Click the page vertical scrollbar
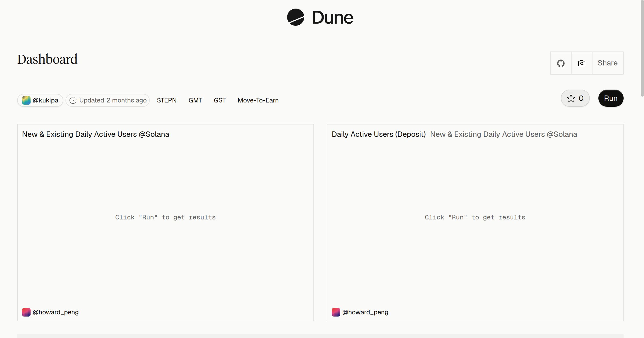Image resolution: width=644 pixels, height=338 pixels. point(642,48)
